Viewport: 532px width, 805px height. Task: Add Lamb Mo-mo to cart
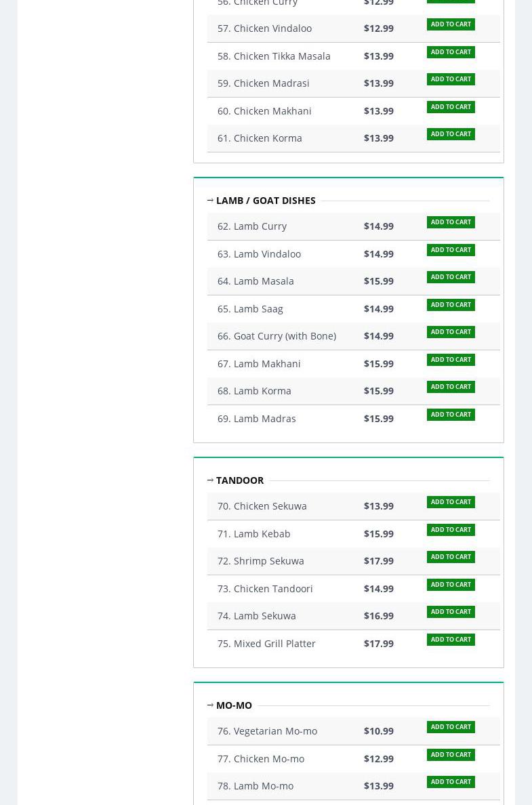pyautogui.click(x=451, y=782)
